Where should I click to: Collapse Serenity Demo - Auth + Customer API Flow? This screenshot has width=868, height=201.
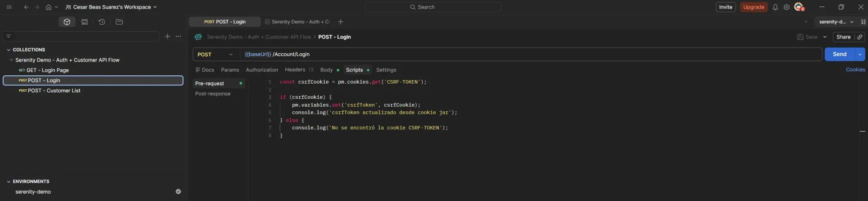click(x=11, y=60)
